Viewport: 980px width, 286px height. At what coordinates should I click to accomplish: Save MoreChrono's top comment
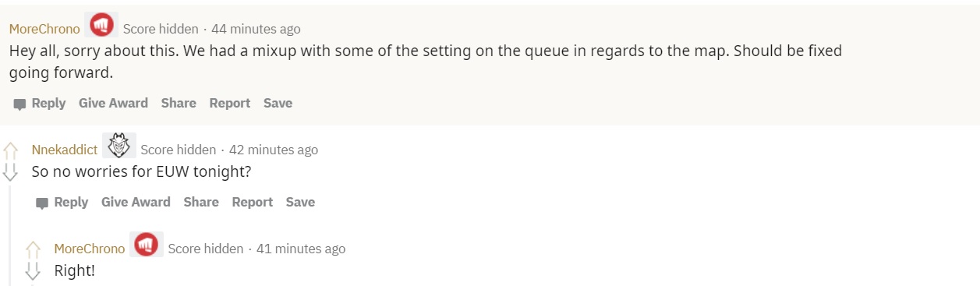click(x=278, y=103)
